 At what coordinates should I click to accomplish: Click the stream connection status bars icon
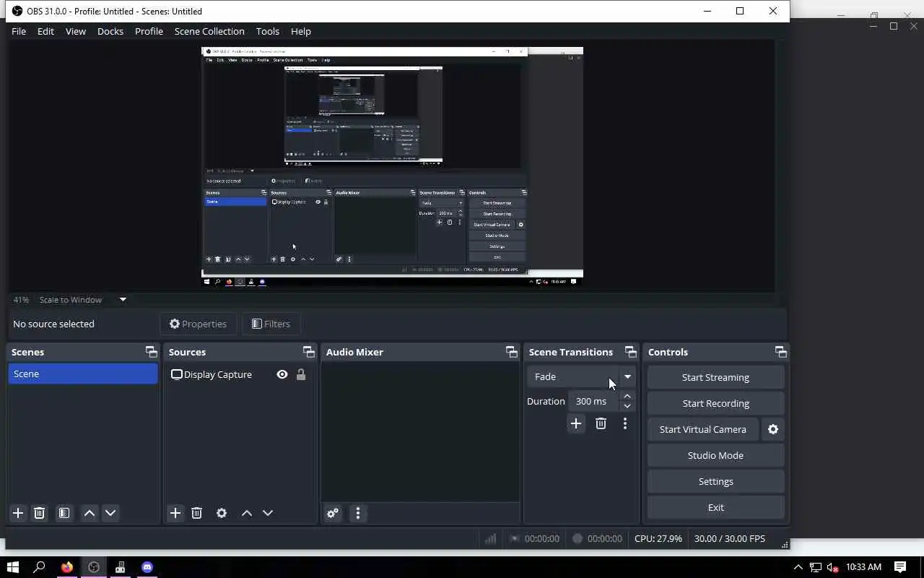[x=491, y=538]
